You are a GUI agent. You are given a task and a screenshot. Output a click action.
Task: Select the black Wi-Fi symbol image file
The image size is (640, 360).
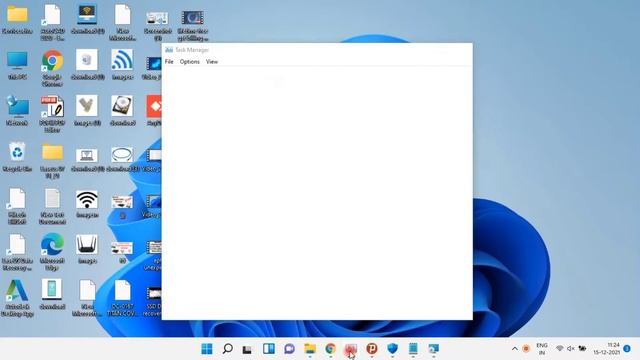click(x=87, y=203)
